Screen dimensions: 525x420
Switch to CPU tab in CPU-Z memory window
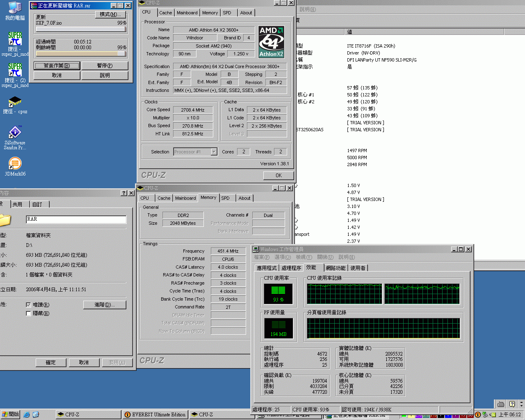pyautogui.click(x=145, y=198)
